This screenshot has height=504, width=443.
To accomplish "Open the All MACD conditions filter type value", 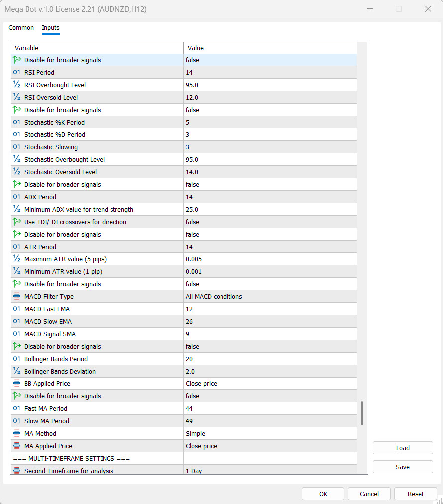I will pyautogui.click(x=270, y=297).
